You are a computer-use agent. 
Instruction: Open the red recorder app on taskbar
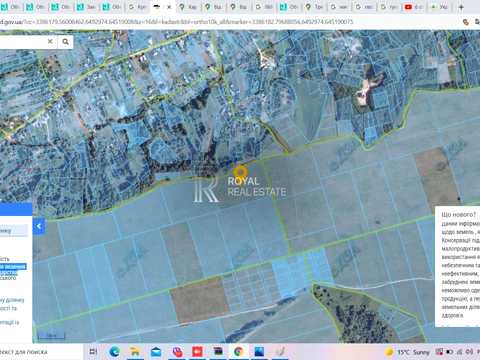tap(197, 352)
